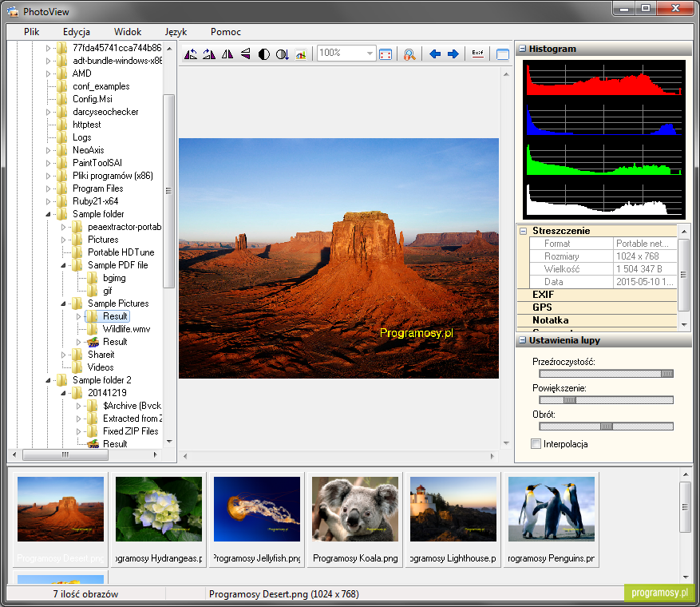The image size is (700, 607).
Task: Select the Penguins thumbnail
Action: coord(552,520)
